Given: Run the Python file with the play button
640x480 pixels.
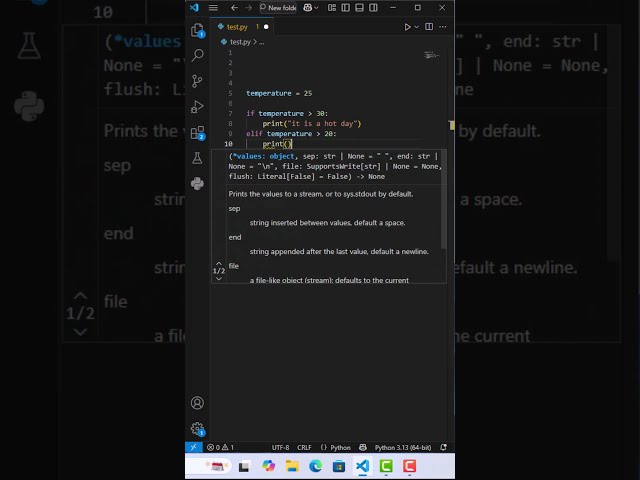Looking at the screenshot, I should pos(407,27).
